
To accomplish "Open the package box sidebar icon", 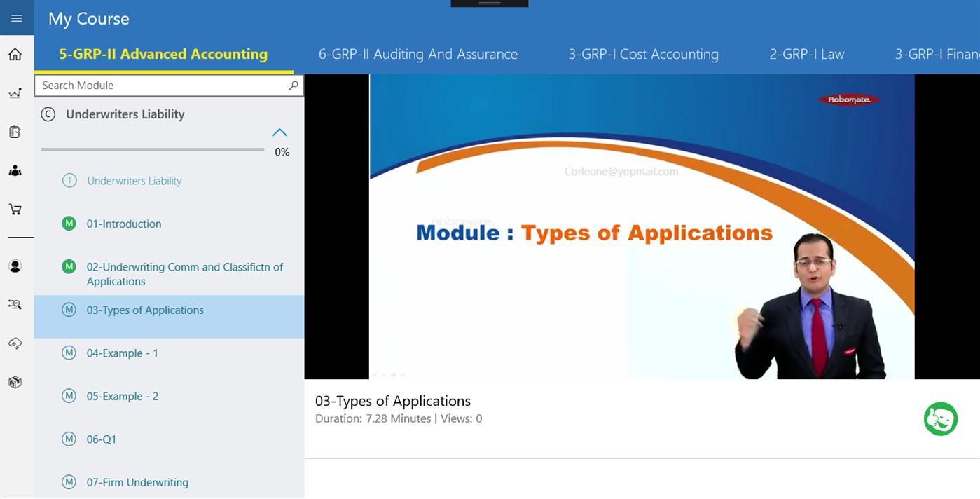I will coord(15,382).
